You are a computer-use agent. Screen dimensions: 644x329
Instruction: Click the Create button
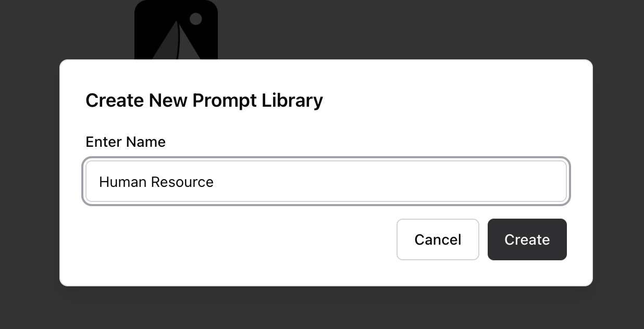pos(527,239)
